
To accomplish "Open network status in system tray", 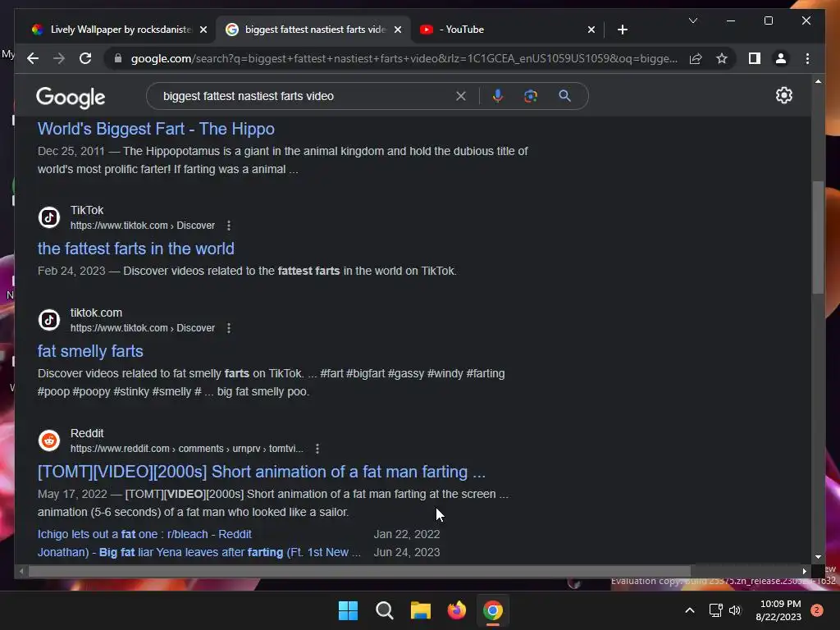I will pos(715,610).
